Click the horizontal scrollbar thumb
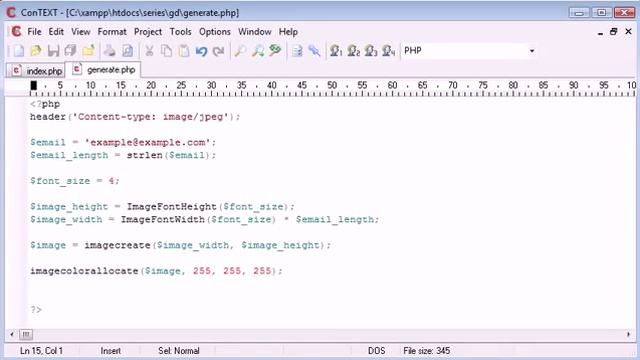The image size is (640, 360). pyautogui.click(x=26, y=334)
